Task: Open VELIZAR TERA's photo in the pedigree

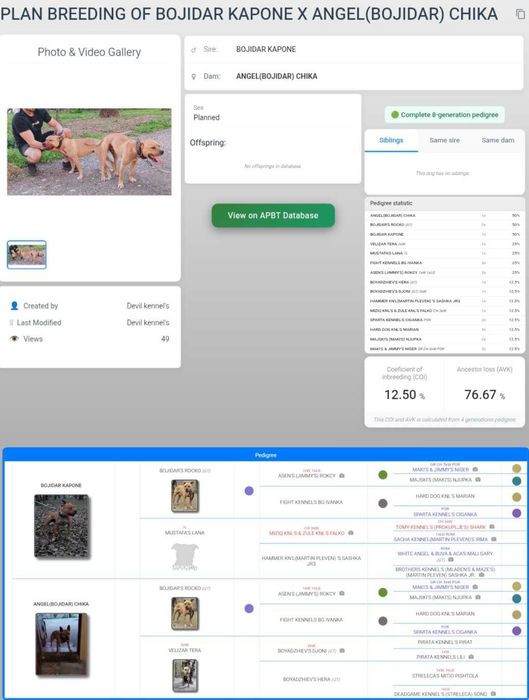Action: (x=185, y=675)
